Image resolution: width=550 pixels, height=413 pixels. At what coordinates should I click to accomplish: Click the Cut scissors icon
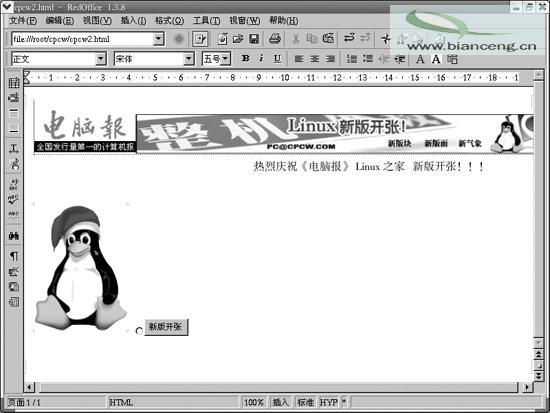tap(296, 38)
